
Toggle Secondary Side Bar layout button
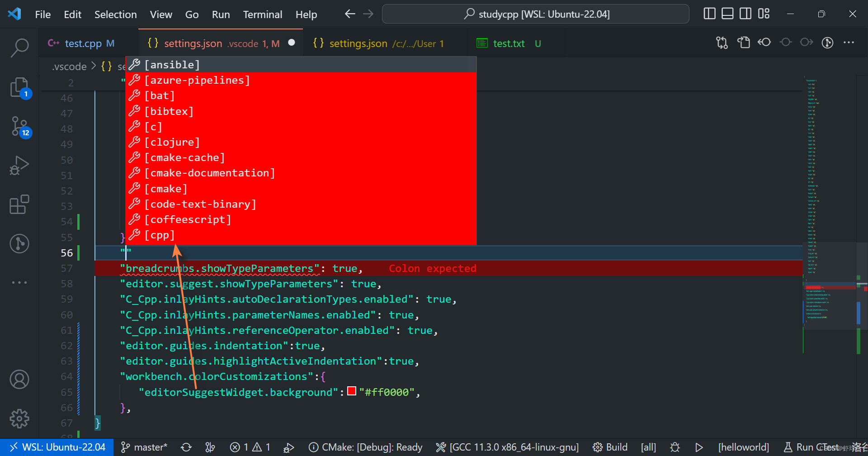coord(745,14)
